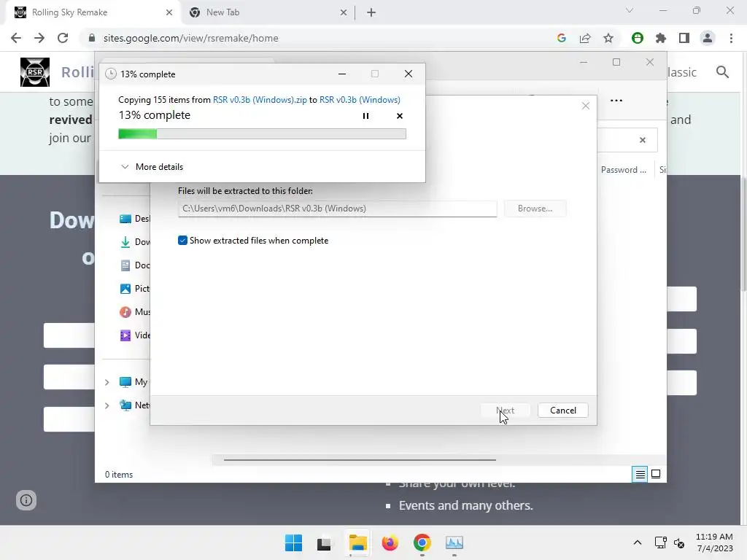The height and width of the screenshot is (560, 747).
Task: Select Documents in Explorer sidebar
Action: click(135, 265)
